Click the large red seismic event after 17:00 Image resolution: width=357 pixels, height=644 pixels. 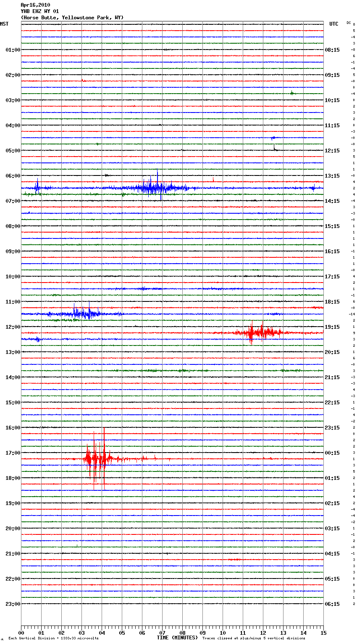[97, 459]
